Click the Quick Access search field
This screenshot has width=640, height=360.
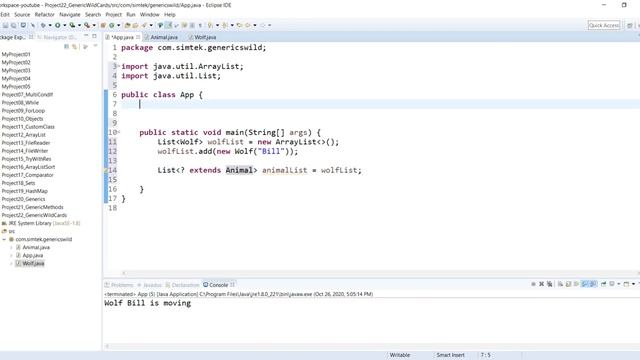click(x=604, y=25)
